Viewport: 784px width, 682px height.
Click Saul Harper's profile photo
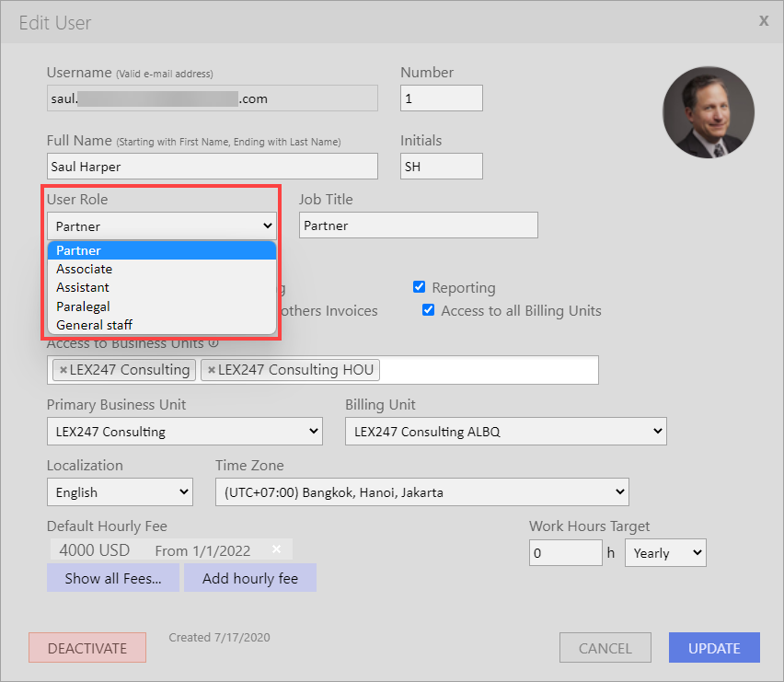708,111
